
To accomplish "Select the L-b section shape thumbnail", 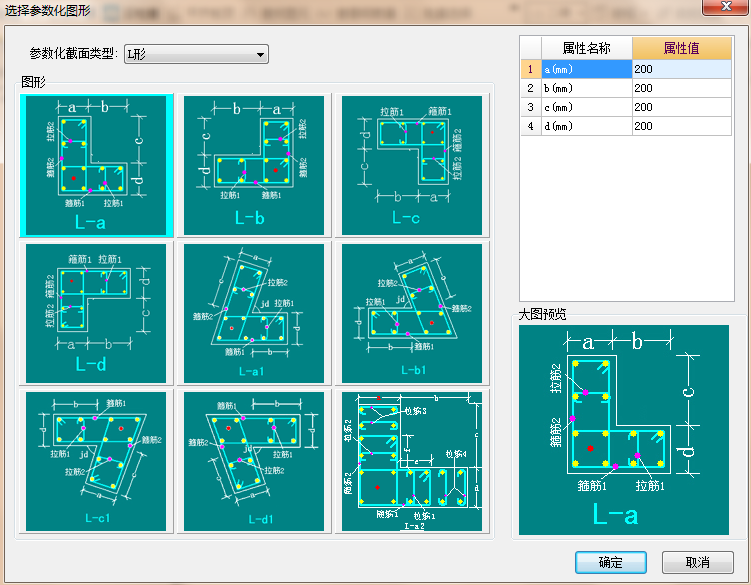I will (x=254, y=165).
